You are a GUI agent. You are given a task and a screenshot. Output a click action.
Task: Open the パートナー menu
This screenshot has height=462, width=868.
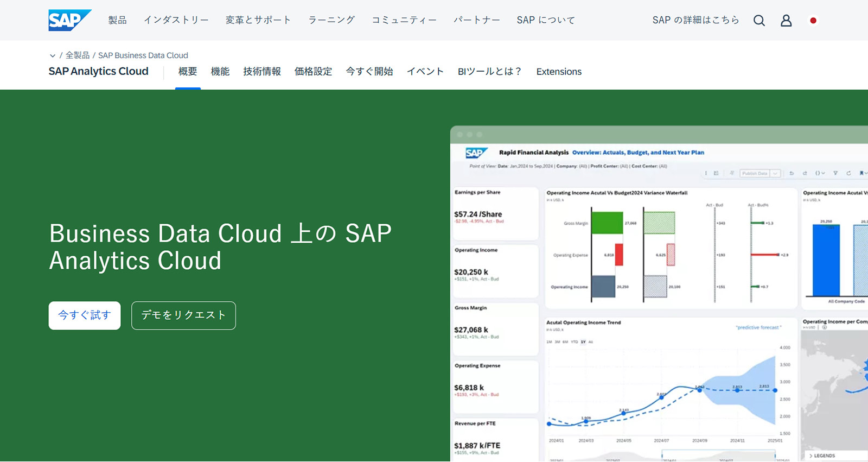click(x=477, y=20)
